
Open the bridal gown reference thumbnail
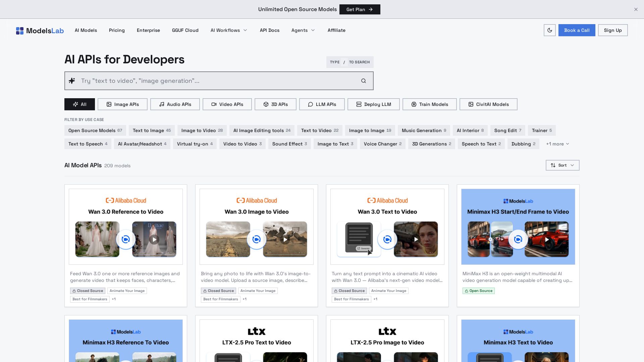[x=97, y=239]
